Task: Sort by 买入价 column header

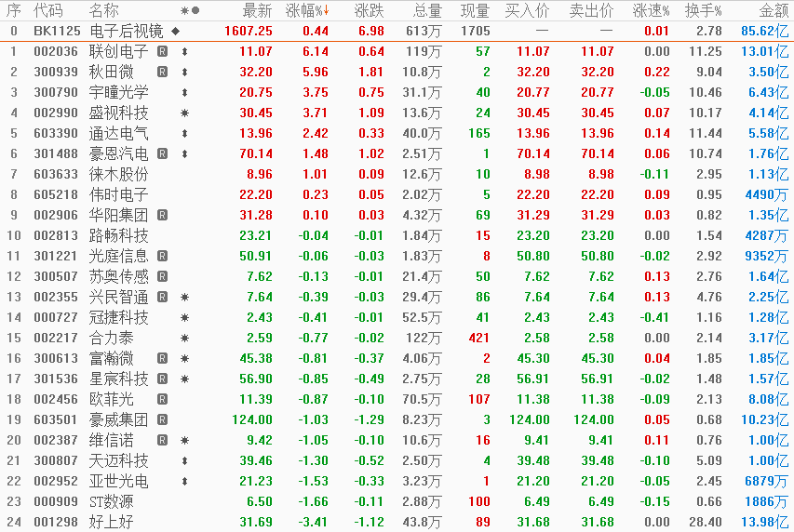Action: [527, 10]
